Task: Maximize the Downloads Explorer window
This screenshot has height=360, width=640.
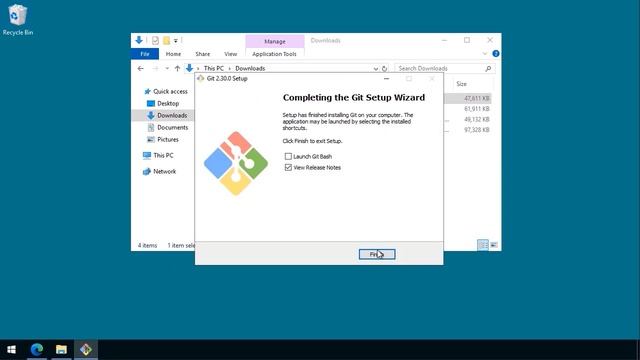Action: 467,40
